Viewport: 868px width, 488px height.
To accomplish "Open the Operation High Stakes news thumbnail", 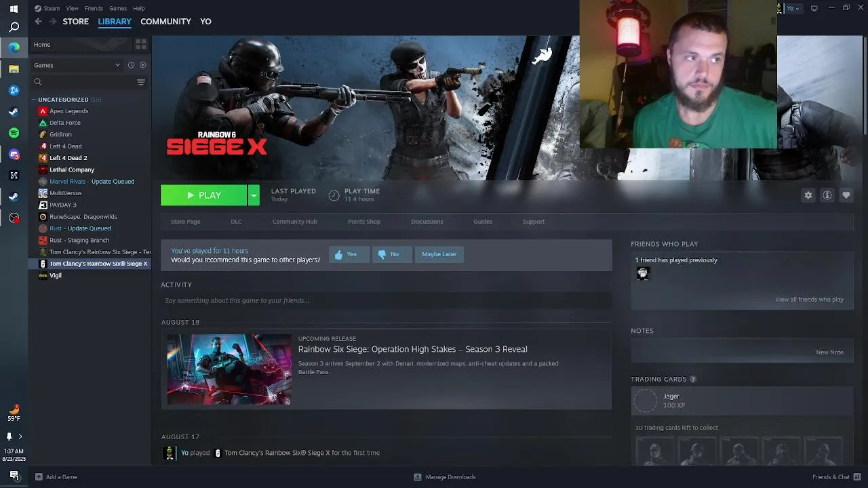I will click(229, 369).
